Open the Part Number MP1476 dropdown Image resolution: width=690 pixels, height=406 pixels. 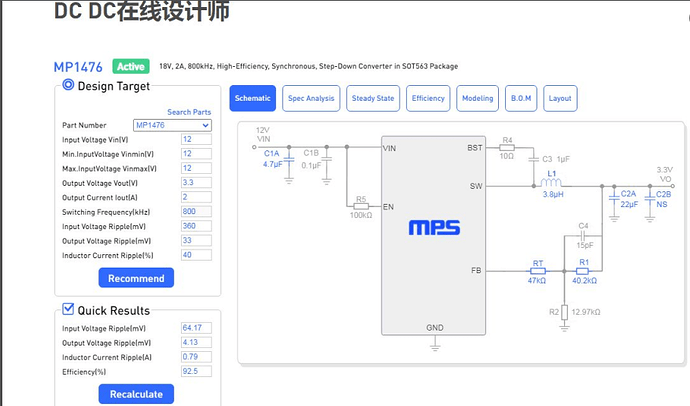coord(172,125)
